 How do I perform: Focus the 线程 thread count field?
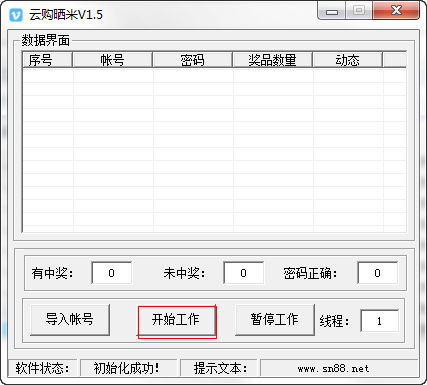coord(379,321)
